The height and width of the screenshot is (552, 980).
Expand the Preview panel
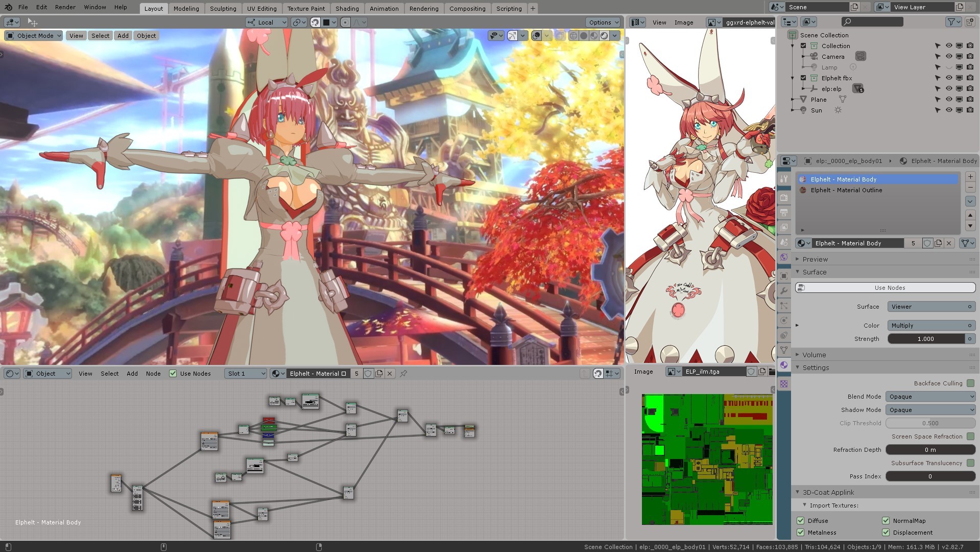coord(815,259)
